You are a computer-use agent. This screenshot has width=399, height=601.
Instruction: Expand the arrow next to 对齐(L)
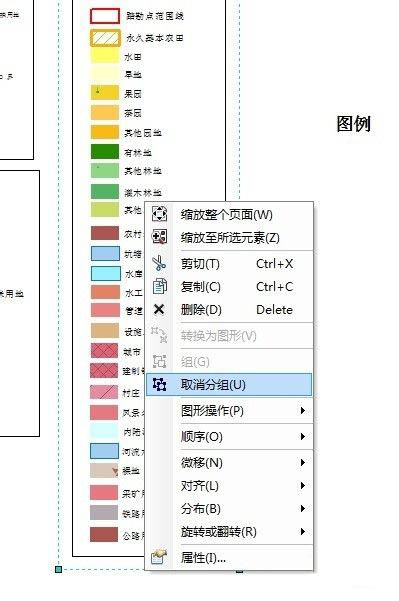click(303, 486)
